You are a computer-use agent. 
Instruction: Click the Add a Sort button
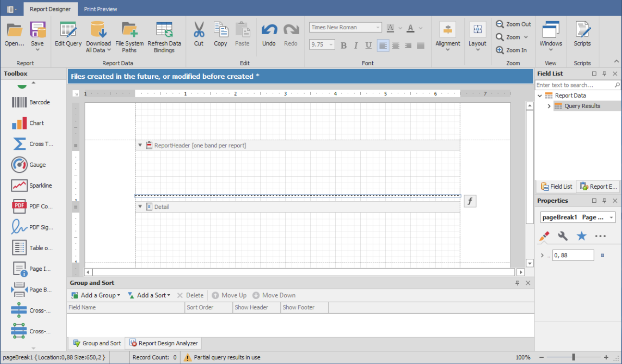(149, 295)
